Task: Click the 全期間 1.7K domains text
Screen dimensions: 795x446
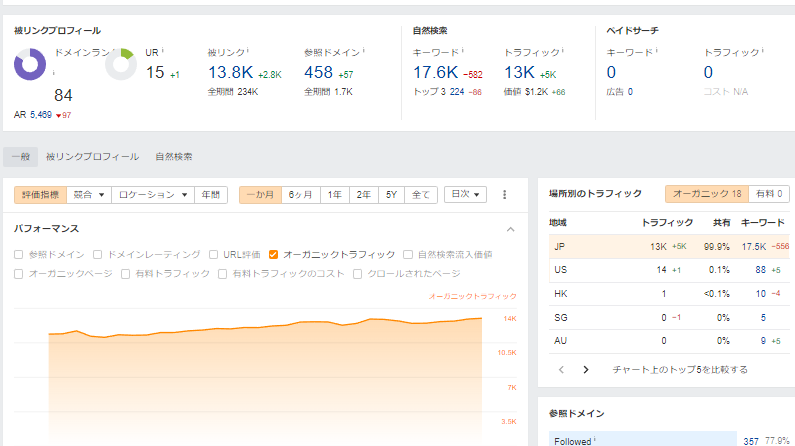Action: [328, 92]
